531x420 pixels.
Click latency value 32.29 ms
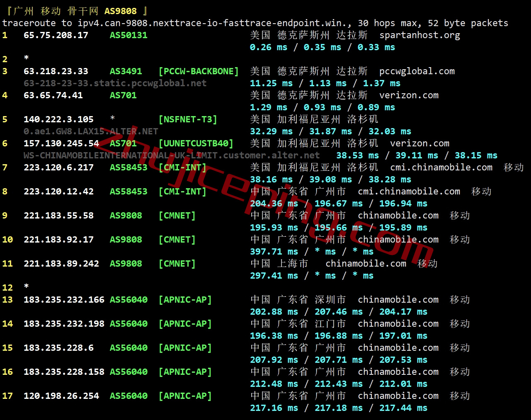point(271,131)
